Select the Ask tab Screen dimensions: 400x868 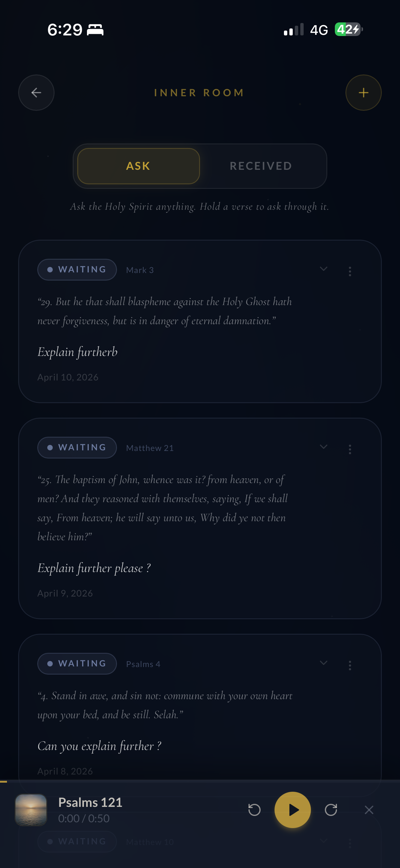pyautogui.click(x=138, y=166)
